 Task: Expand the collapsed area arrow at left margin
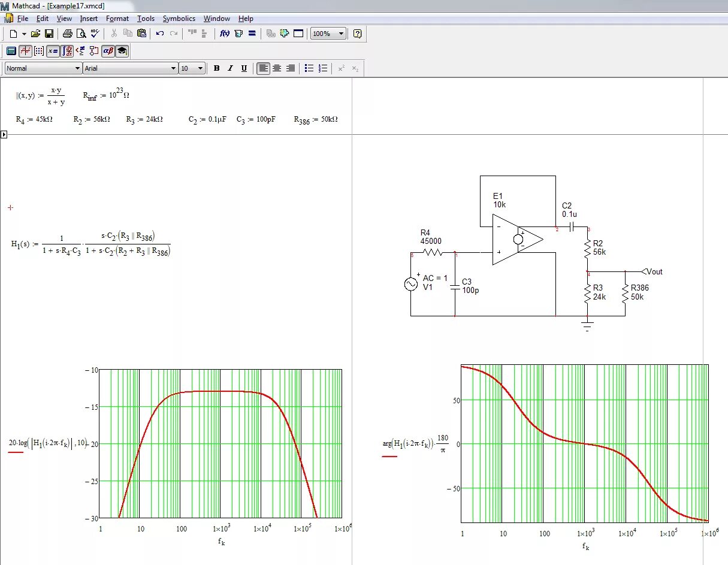pos(4,134)
